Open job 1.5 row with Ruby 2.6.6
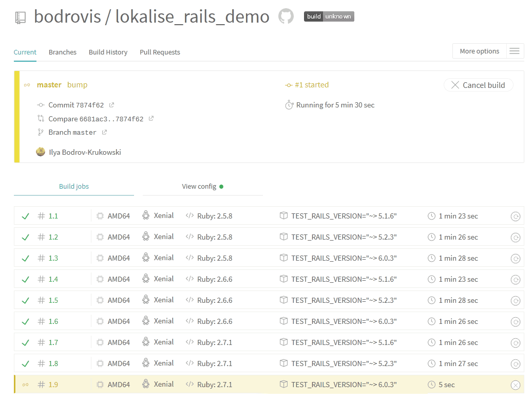532x400 pixels. click(x=53, y=300)
